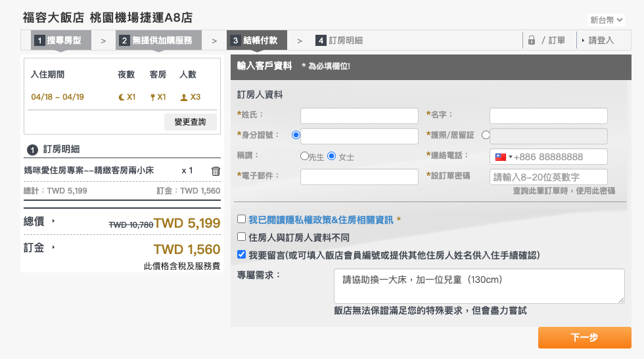Select the 護照/居留証 radio button
Image resolution: width=644 pixels, height=359 pixels.
(486, 135)
